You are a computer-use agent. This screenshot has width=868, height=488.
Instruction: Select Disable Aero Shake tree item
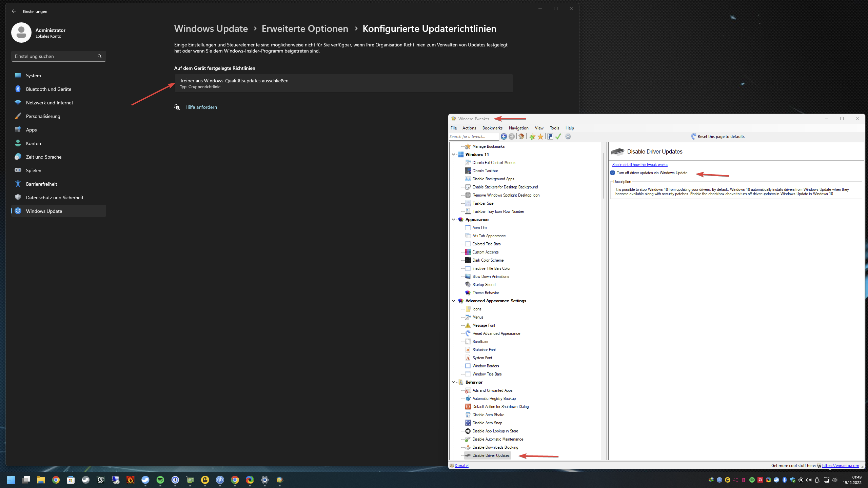(x=488, y=415)
